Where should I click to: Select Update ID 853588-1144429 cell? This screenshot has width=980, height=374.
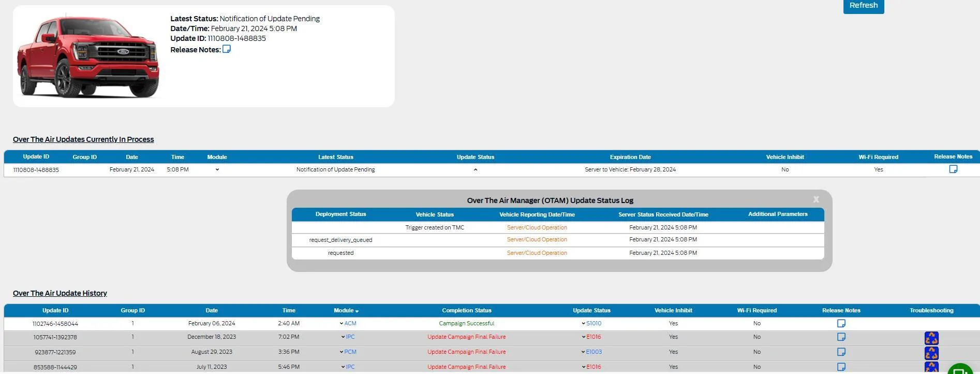(55, 367)
